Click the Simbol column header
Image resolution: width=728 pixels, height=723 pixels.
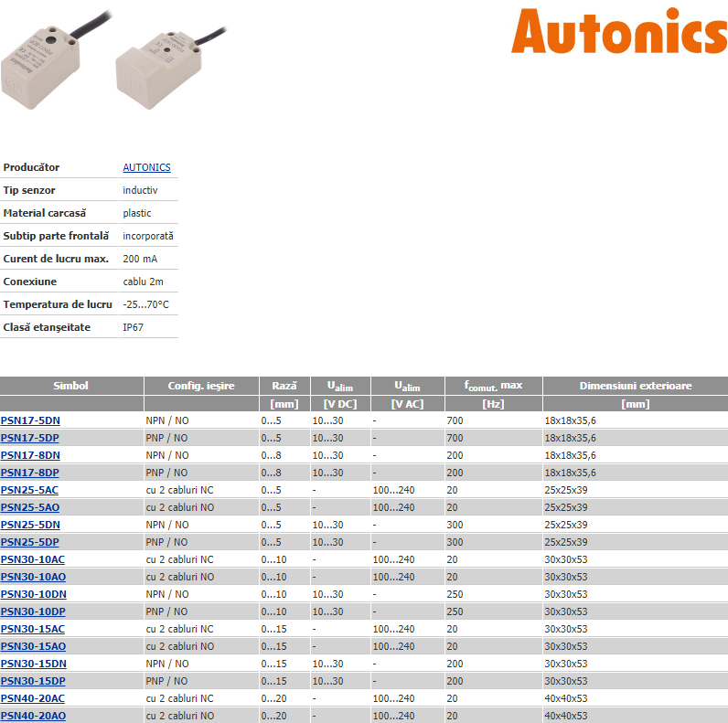click(71, 386)
